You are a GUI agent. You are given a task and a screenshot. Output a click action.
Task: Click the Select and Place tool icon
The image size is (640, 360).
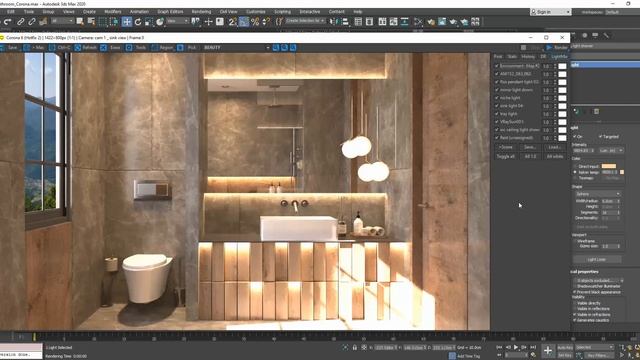pyautogui.click(x=160, y=22)
